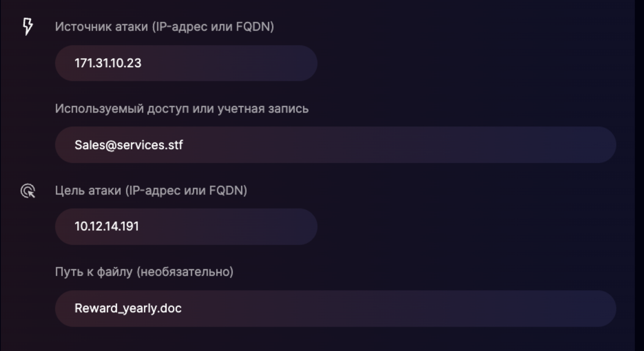Viewport: 644px width, 351px height.
Task: Click on the 171.31.10.23 address text
Action: 108,63
